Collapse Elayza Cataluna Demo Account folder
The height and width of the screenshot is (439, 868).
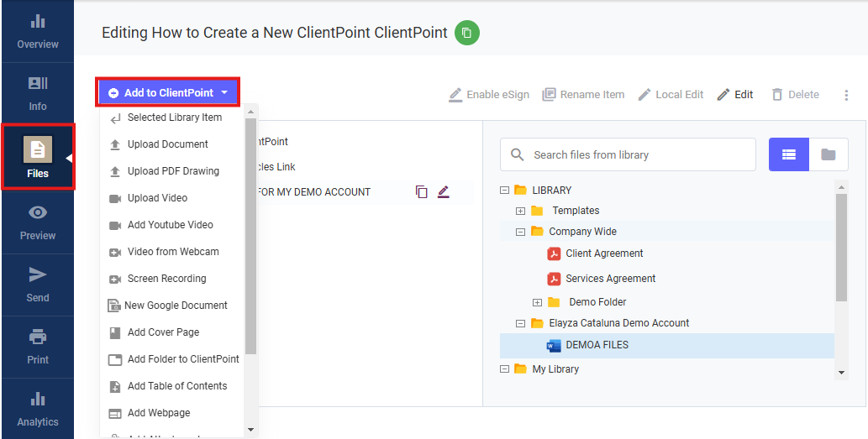click(520, 323)
